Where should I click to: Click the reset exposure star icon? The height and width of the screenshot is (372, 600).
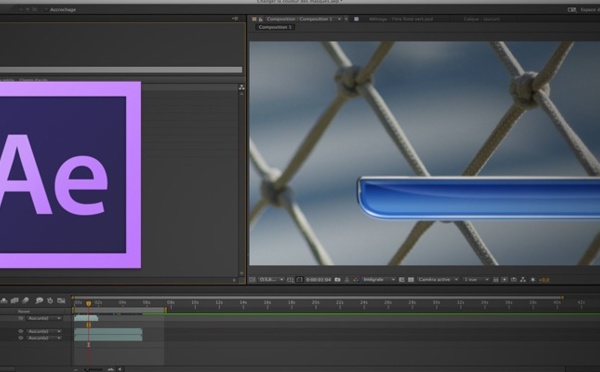click(533, 280)
